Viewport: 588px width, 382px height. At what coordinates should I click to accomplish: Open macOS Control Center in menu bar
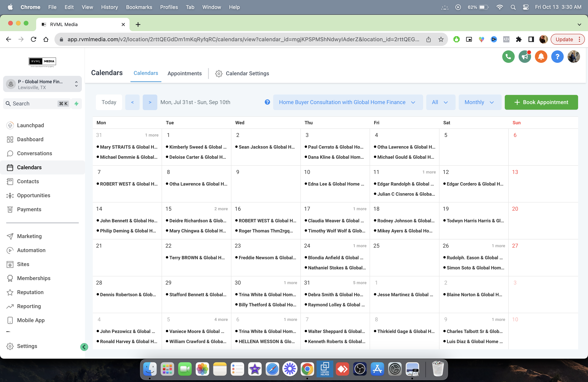pos(526,7)
